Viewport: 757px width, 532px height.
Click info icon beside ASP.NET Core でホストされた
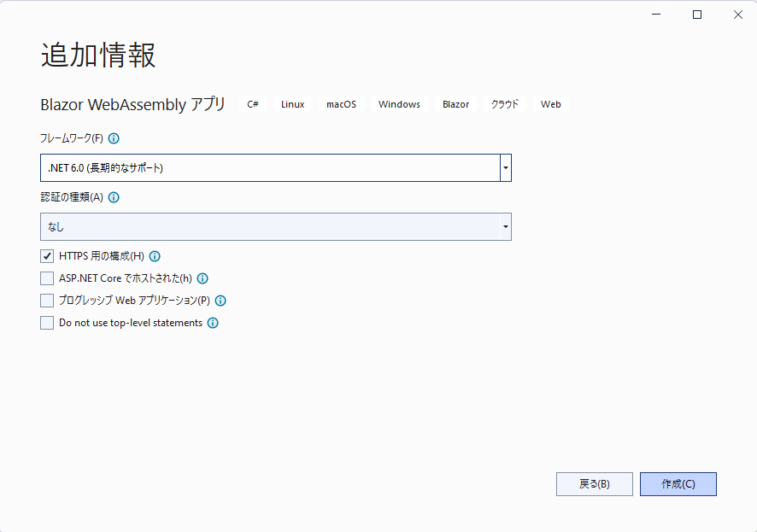(202, 278)
